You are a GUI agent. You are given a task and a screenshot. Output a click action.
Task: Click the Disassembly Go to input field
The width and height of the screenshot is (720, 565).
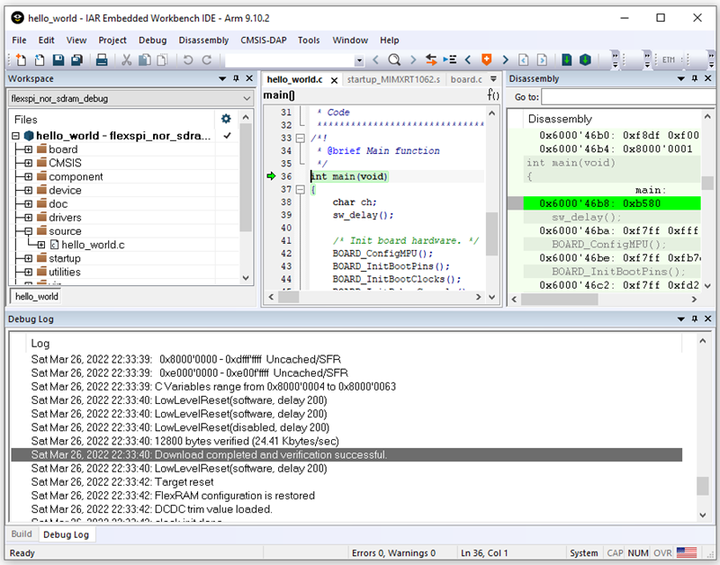tap(626, 97)
